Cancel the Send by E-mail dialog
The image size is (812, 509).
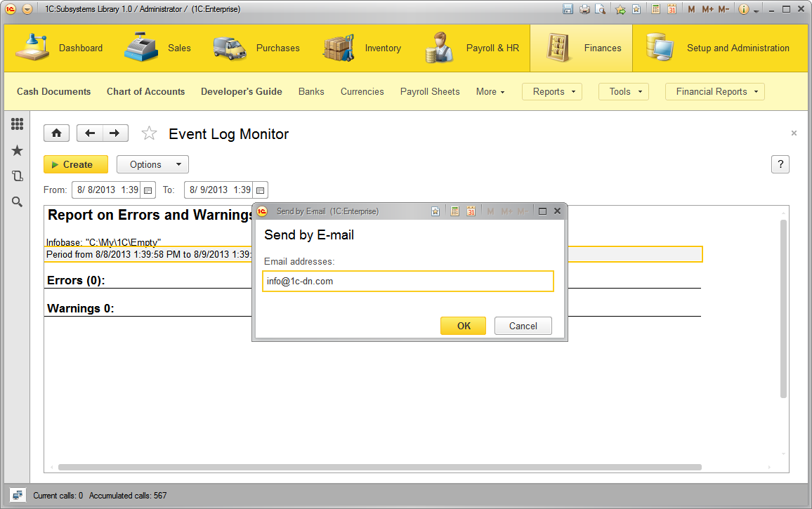click(523, 326)
